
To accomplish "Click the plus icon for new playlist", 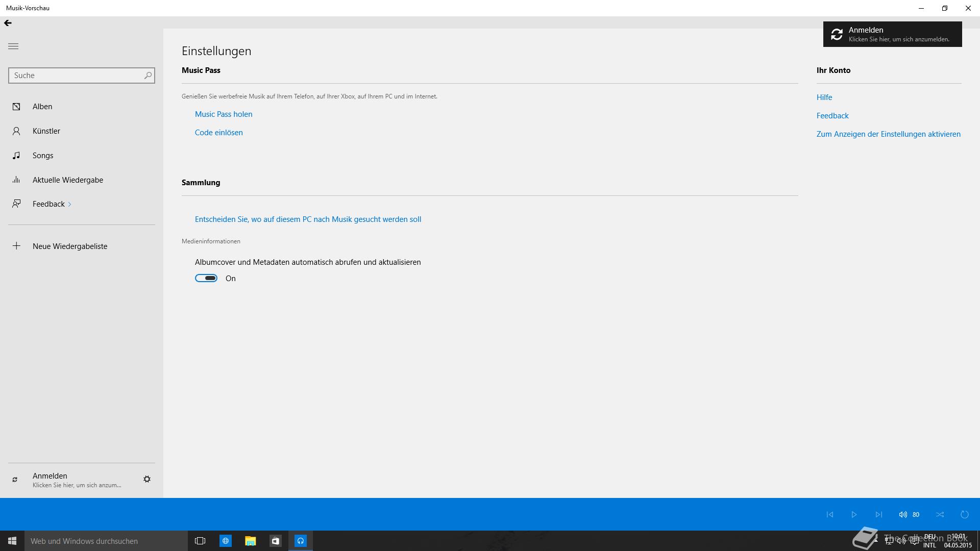I will pos(16,246).
